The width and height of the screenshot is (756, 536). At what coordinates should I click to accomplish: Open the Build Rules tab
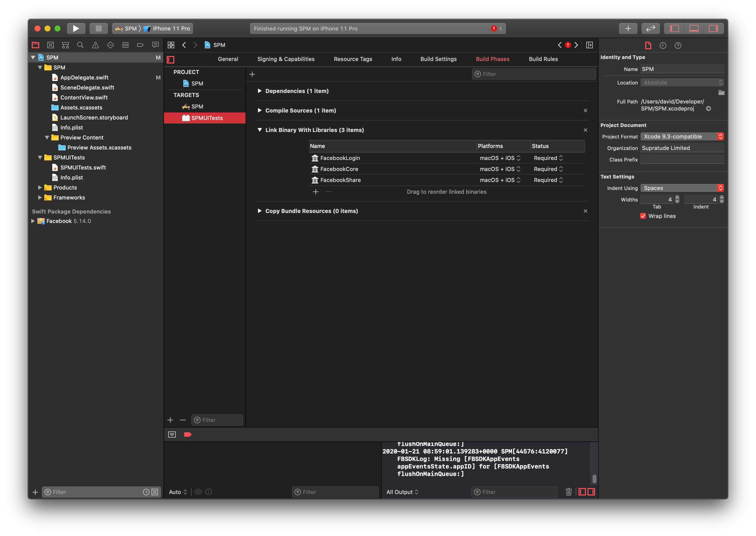pos(543,59)
